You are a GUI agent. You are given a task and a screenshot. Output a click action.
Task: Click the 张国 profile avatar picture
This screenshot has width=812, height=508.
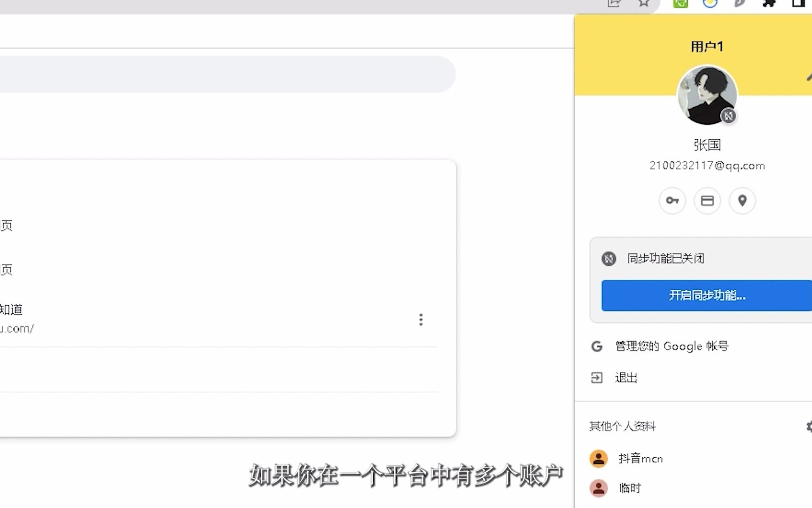pos(707,95)
